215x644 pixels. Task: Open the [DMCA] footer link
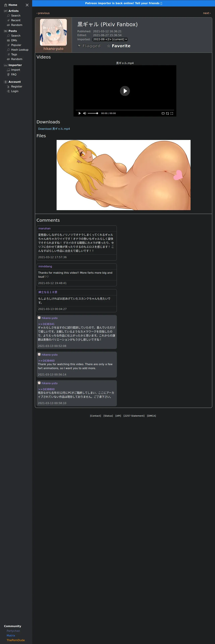point(151,416)
